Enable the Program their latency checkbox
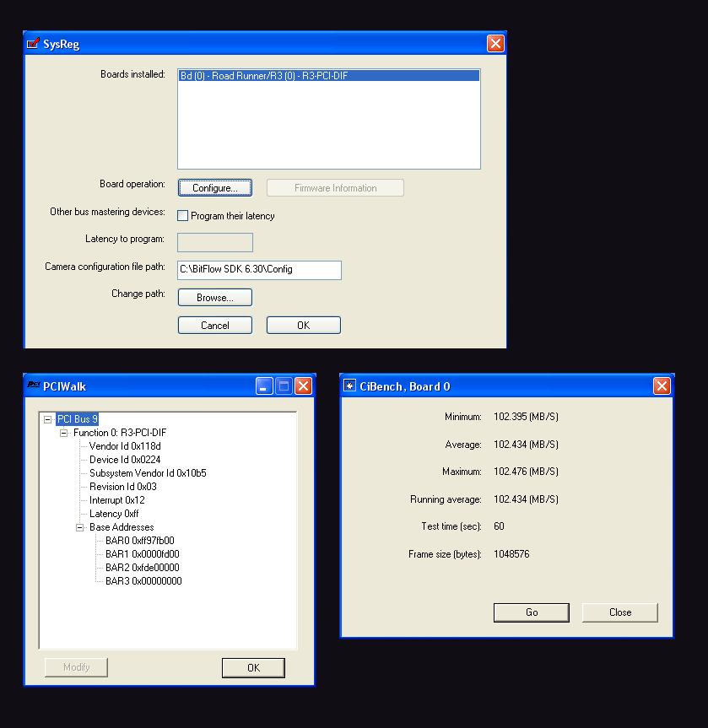This screenshot has height=728, width=708. [x=183, y=216]
